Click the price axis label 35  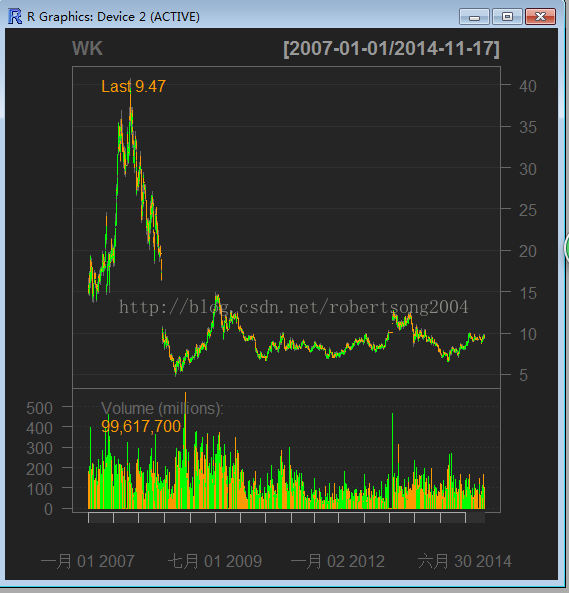[527, 128]
